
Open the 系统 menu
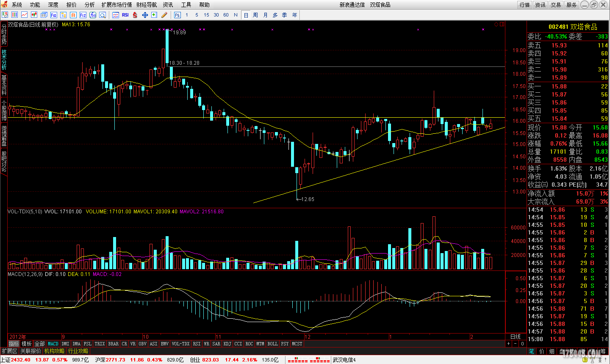click(17, 5)
